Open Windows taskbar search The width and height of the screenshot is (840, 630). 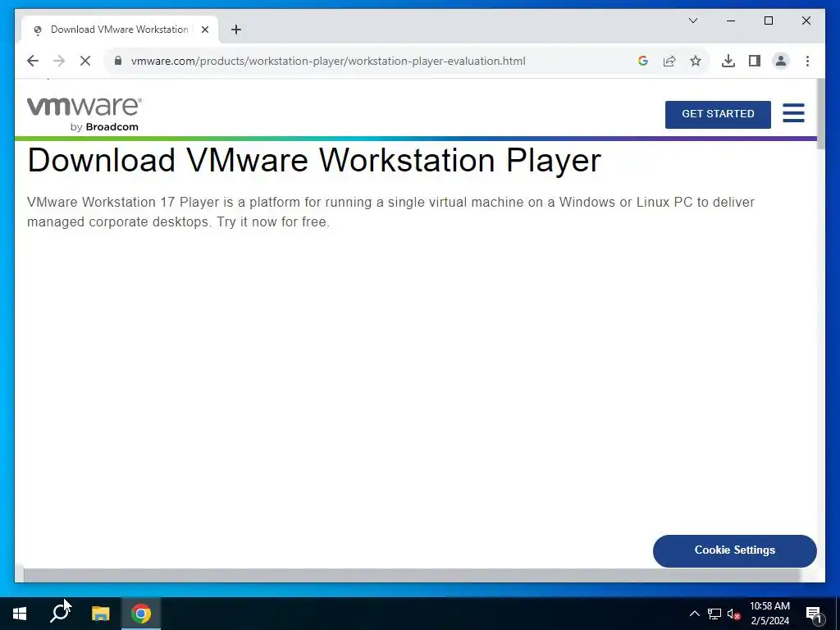pos(60,614)
